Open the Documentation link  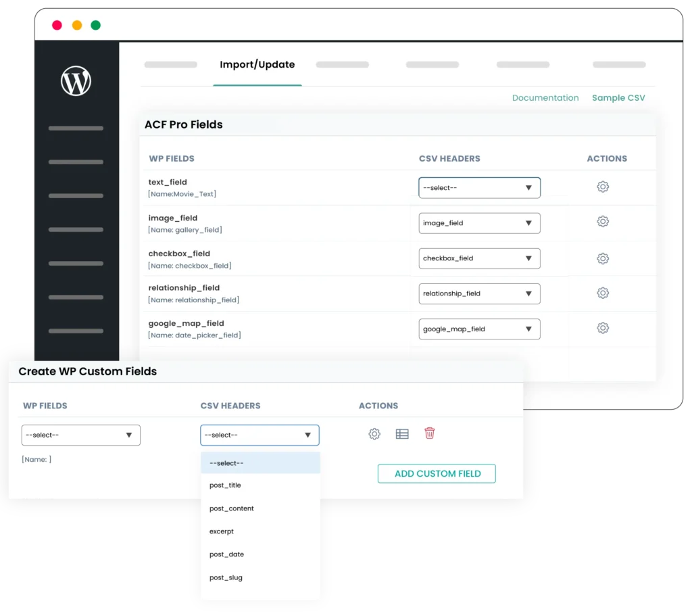(545, 97)
